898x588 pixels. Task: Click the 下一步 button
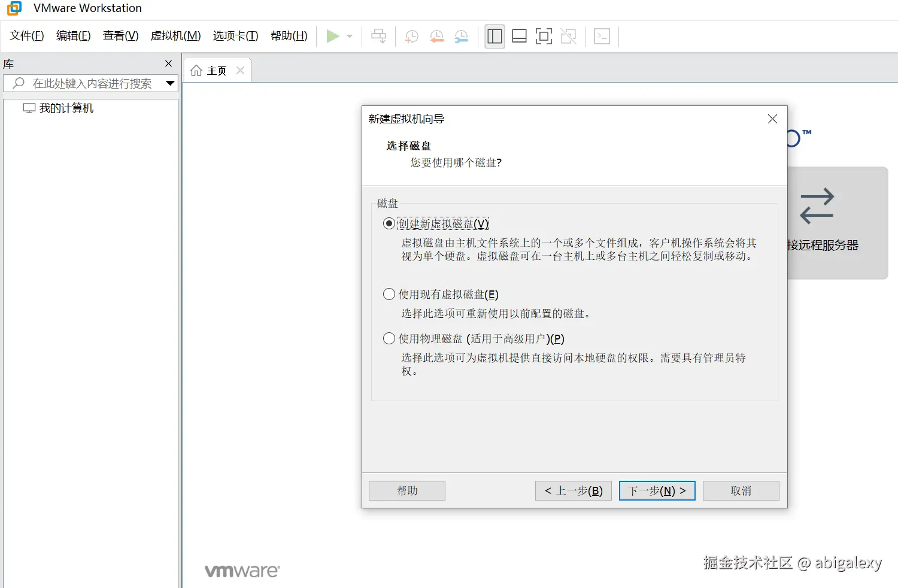click(656, 490)
